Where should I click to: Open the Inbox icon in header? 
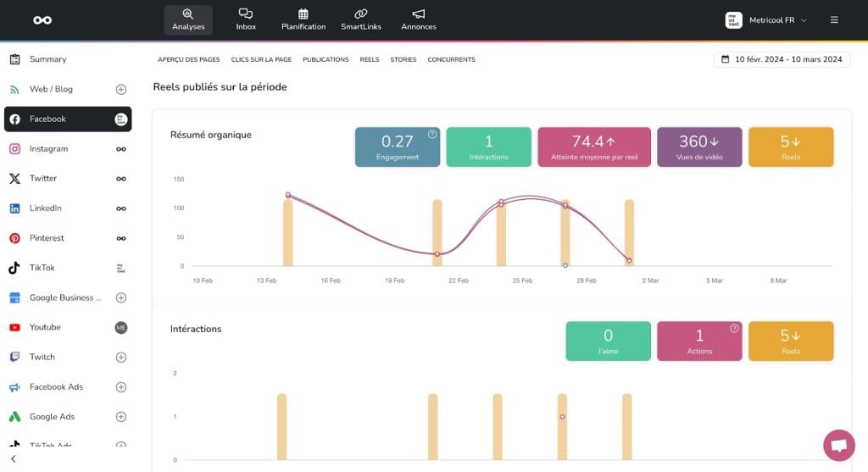pos(246,19)
